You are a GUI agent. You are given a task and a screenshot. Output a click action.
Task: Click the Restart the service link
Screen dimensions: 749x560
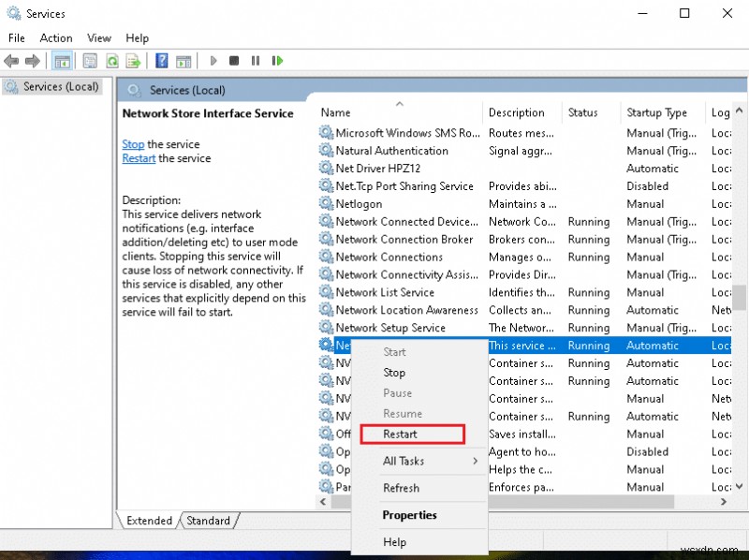click(x=138, y=158)
